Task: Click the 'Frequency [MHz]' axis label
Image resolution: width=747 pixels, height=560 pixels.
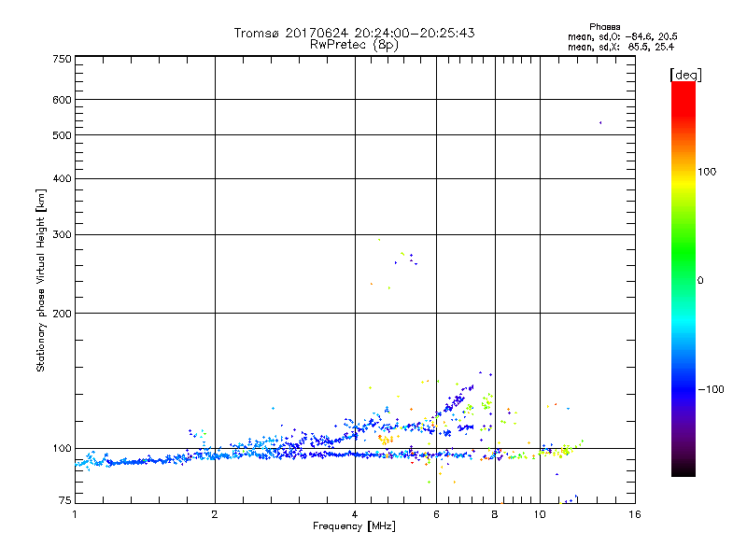Action: [354, 526]
